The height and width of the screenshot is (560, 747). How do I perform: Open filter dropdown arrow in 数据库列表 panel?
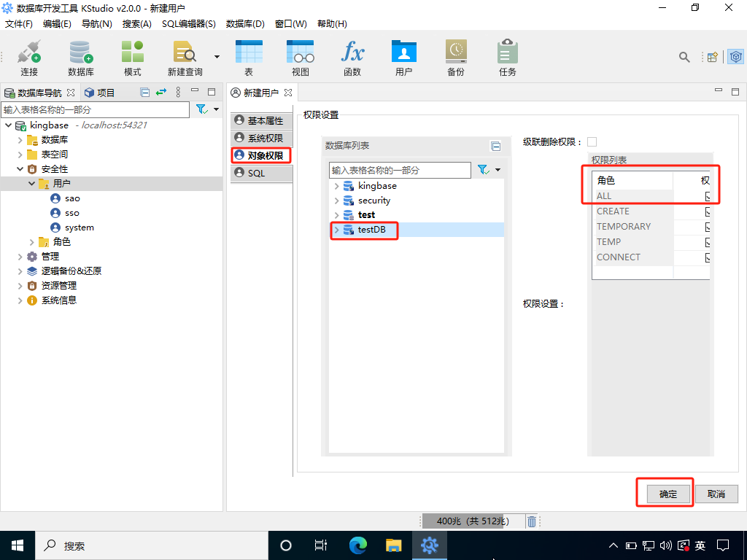[498, 170]
